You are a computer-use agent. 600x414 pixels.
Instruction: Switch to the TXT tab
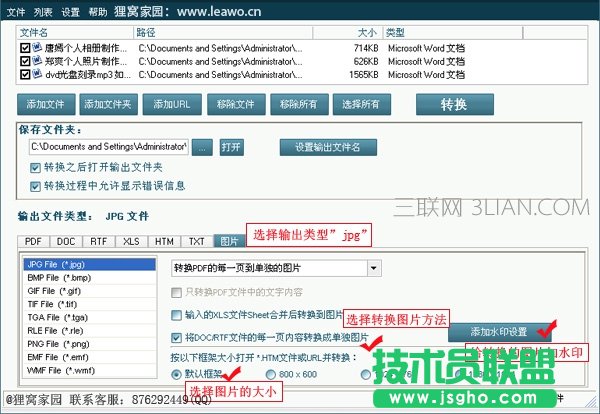[197, 241]
